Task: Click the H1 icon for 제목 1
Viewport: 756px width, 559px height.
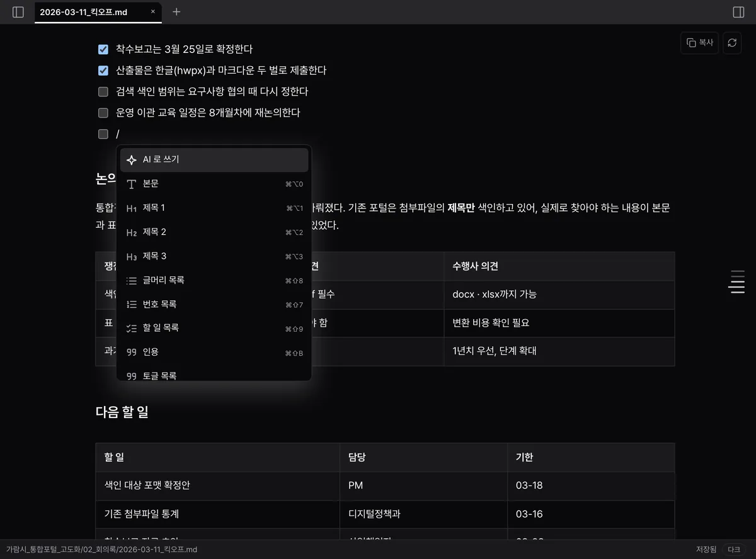Action: 131,208
